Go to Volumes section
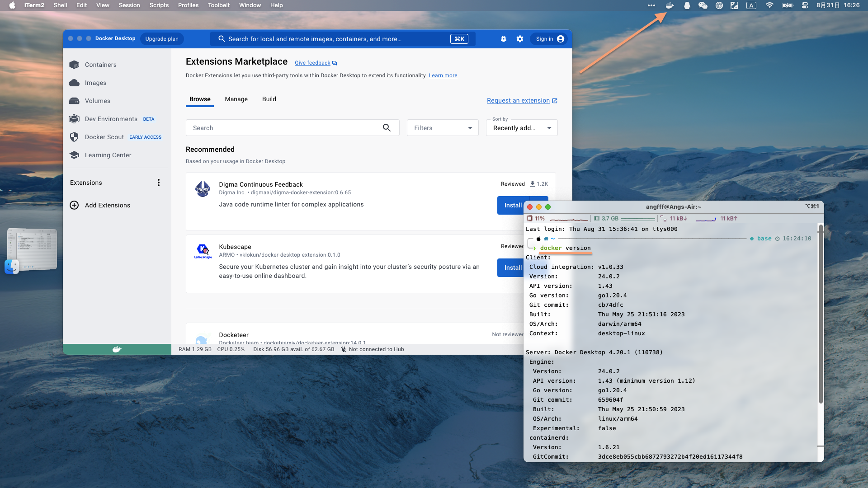The width and height of the screenshot is (868, 488). pos(97,101)
